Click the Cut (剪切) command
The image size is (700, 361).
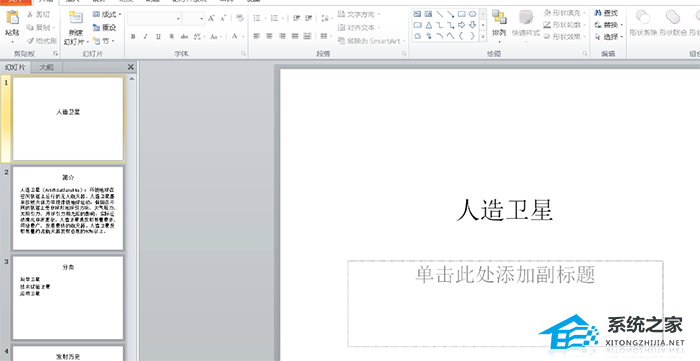tap(39, 14)
